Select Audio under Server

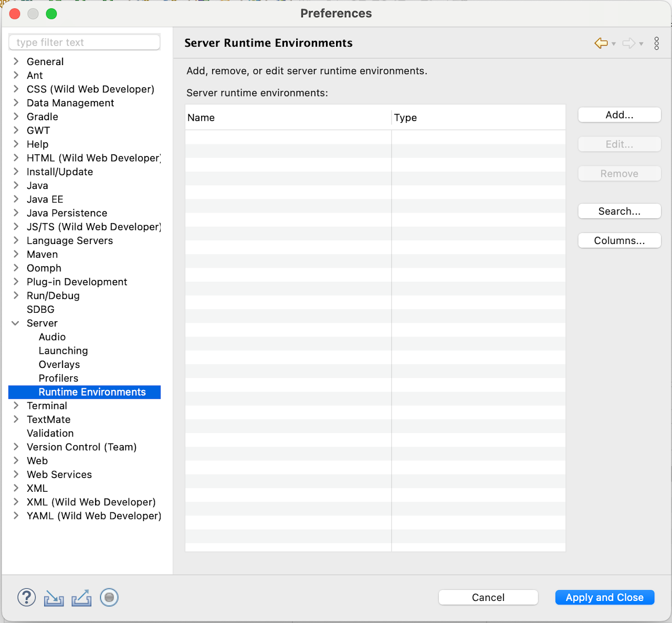(x=52, y=337)
